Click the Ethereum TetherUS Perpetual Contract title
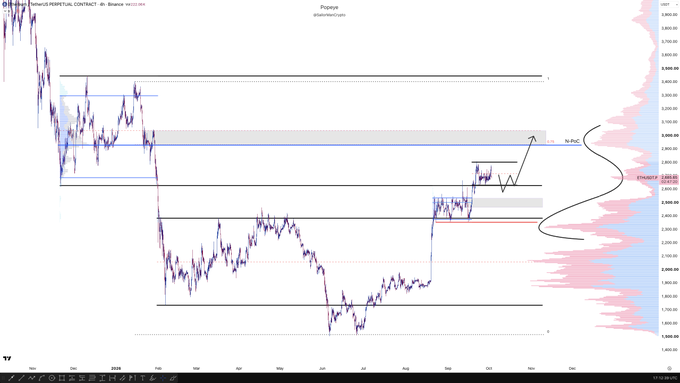The width and height of the screenshot is (680, 383). coord(51,4)
